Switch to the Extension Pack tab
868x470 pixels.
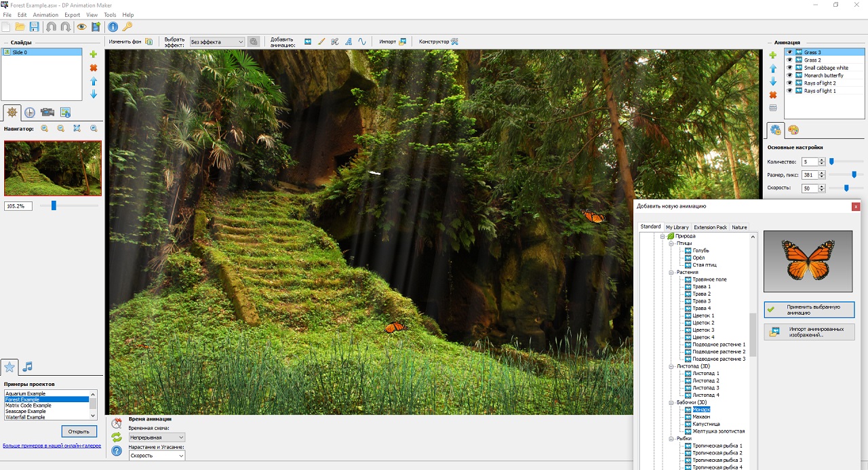click(x=710, y=227)
